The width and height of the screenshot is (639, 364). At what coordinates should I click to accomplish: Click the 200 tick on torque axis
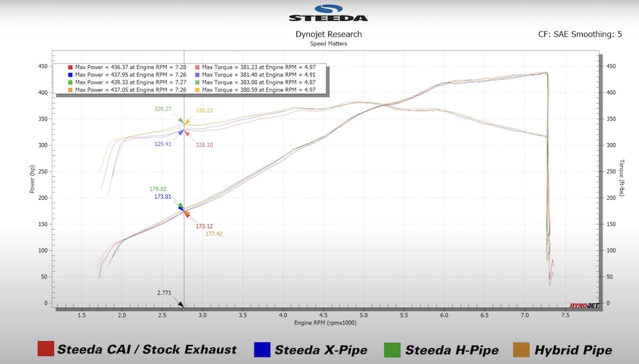pyautogui.click(x=611, y=198)
